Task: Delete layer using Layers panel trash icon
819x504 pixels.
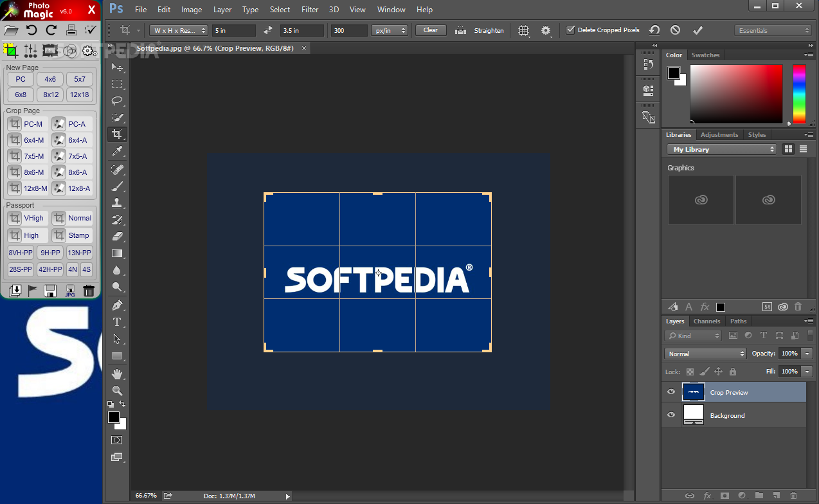Action: [793, 496]
